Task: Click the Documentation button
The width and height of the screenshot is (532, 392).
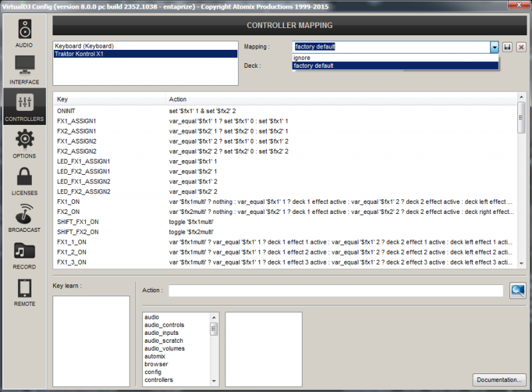Action: 499,380
